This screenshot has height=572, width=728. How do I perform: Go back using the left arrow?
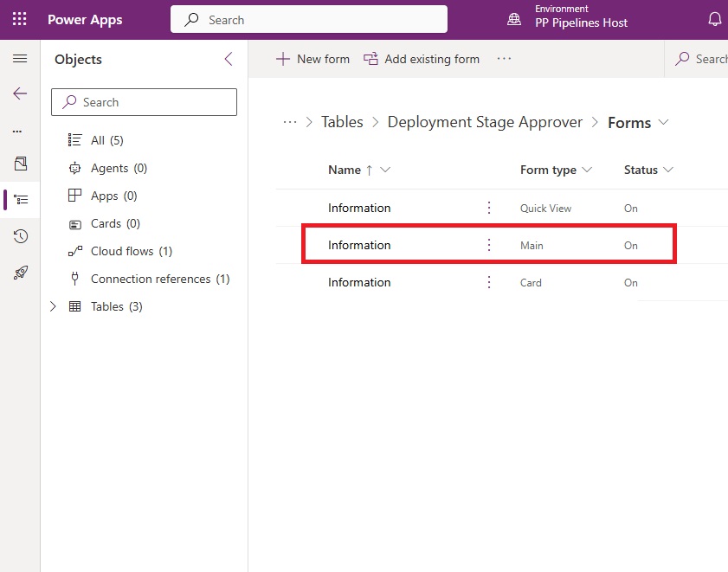click(x=20, y=93)
